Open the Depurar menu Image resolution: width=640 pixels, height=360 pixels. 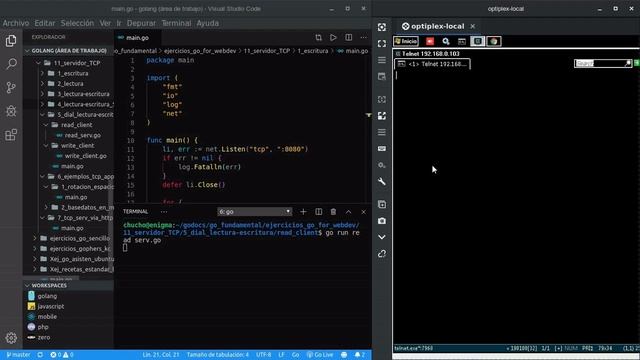tap(141, 23)
